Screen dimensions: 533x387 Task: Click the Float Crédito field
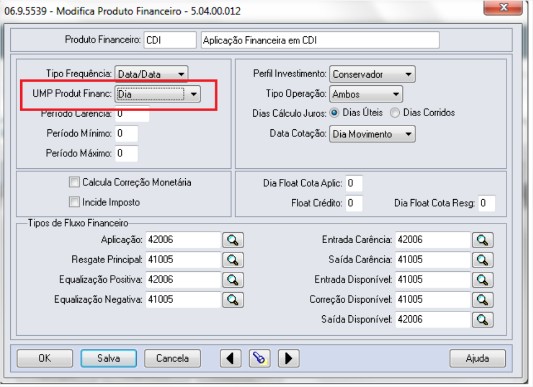click(354, 203)
